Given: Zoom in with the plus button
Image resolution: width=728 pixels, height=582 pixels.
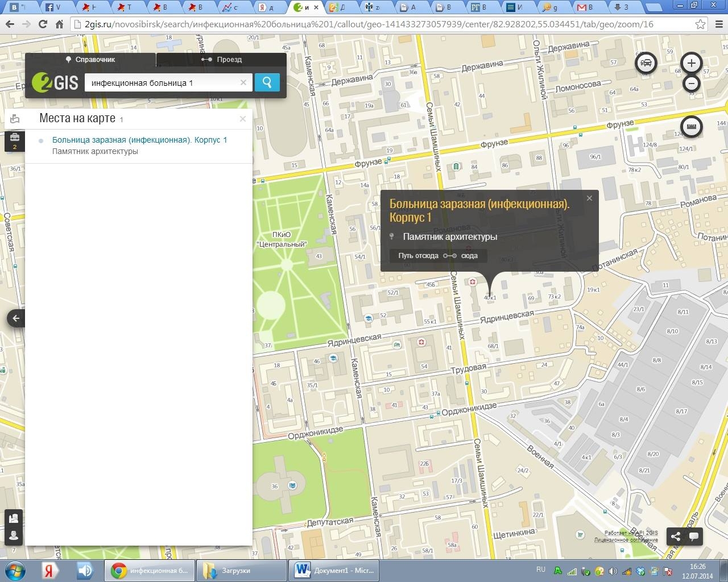Looking at the screenshot, I should [691, 63].
